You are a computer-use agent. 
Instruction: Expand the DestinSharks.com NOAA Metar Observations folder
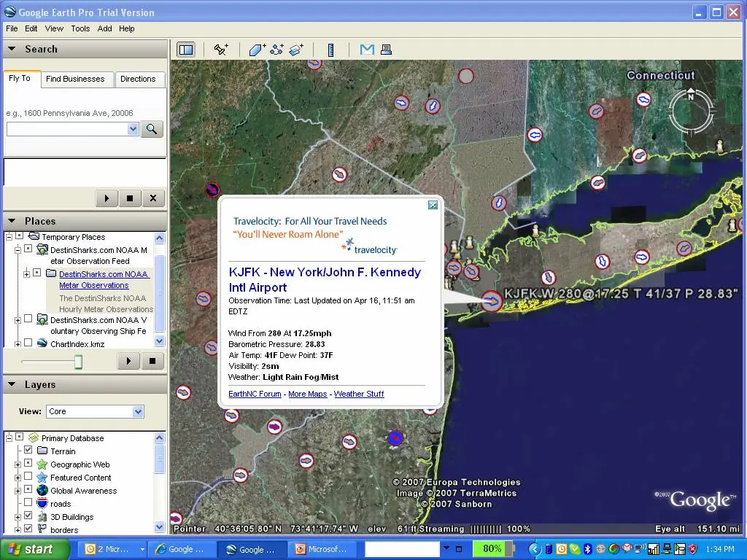(27, 274)
